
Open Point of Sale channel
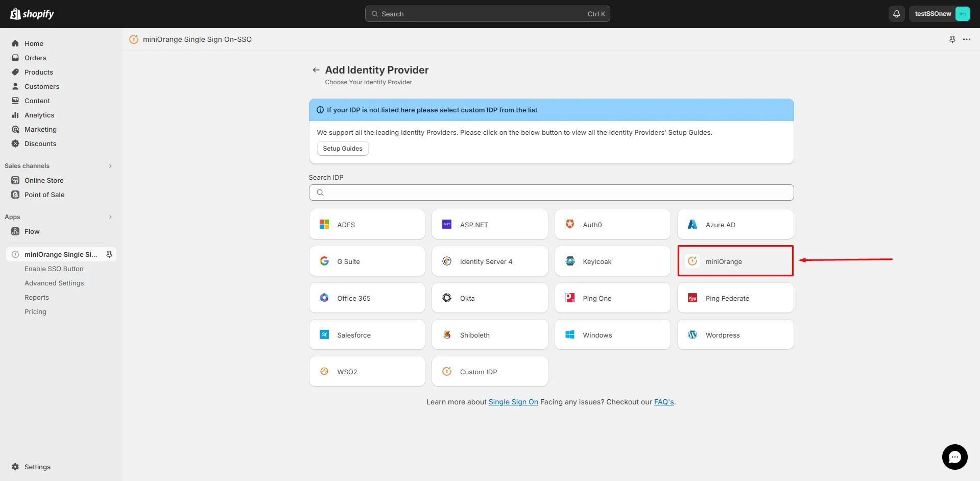pyautogui.click(x=44, y=195)
